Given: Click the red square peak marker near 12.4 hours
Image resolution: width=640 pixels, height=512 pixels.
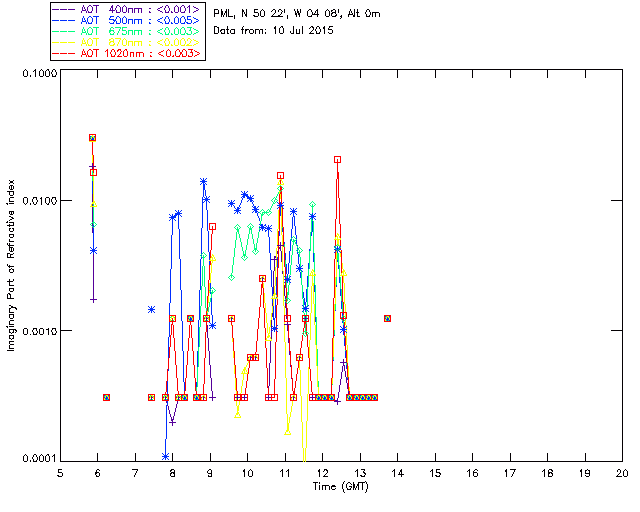Looking at the screenshot, I should pyautogui.click(x=337, y=160).
